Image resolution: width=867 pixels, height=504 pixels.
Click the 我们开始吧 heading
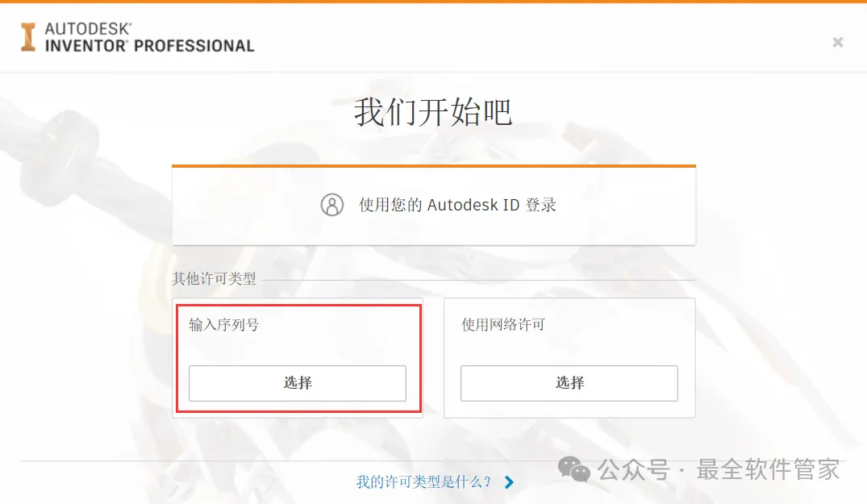(x=433, y=112)
